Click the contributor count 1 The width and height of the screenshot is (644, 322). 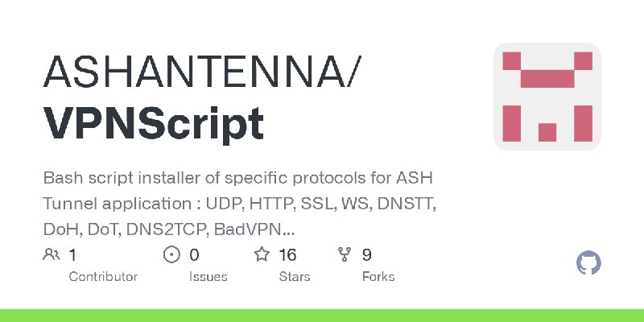(72, 255)
